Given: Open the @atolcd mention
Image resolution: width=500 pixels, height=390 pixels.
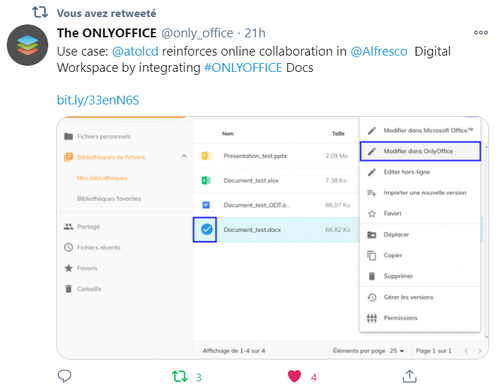Looking at the screenshot, I should pos(135,51).
